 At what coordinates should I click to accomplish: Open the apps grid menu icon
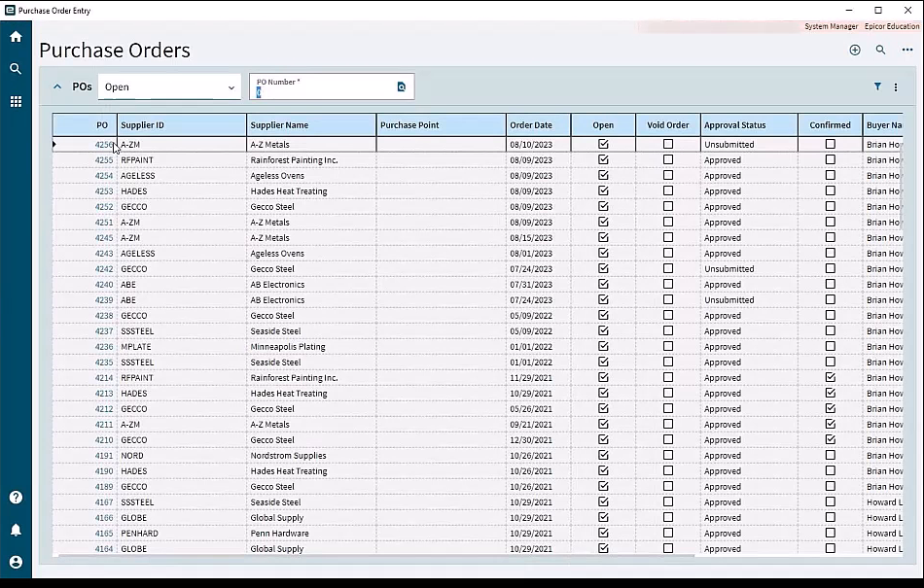click(x=16, y=102)
